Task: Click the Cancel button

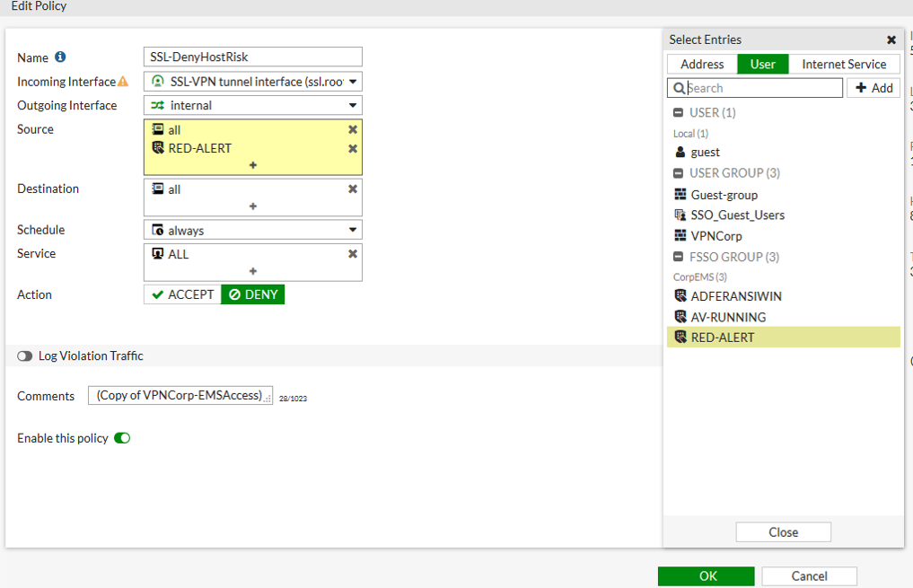Action: tap(809, 575)
